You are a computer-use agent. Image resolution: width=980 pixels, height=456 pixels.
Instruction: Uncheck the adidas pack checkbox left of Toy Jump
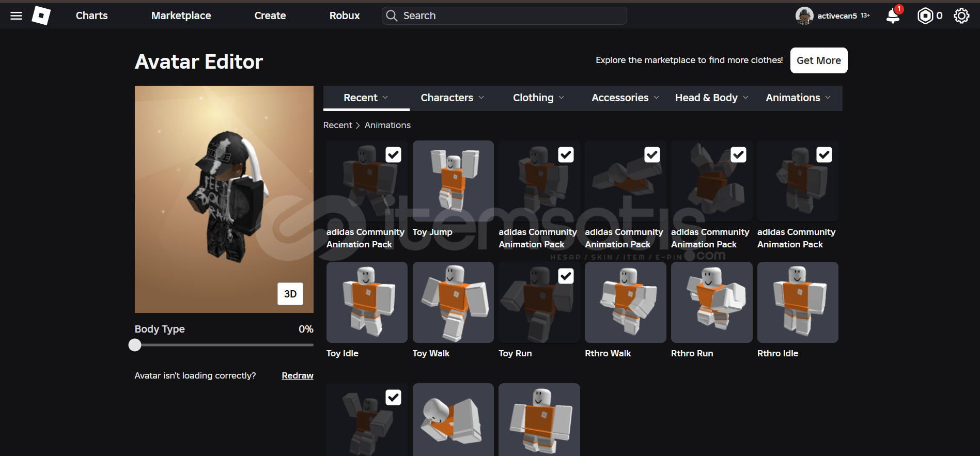(394, 155)
